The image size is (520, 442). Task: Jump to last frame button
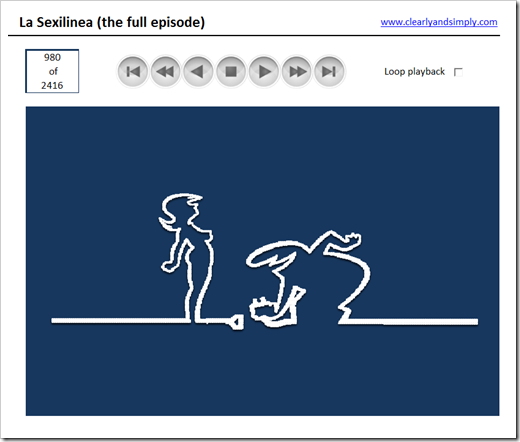pos(329,71)
